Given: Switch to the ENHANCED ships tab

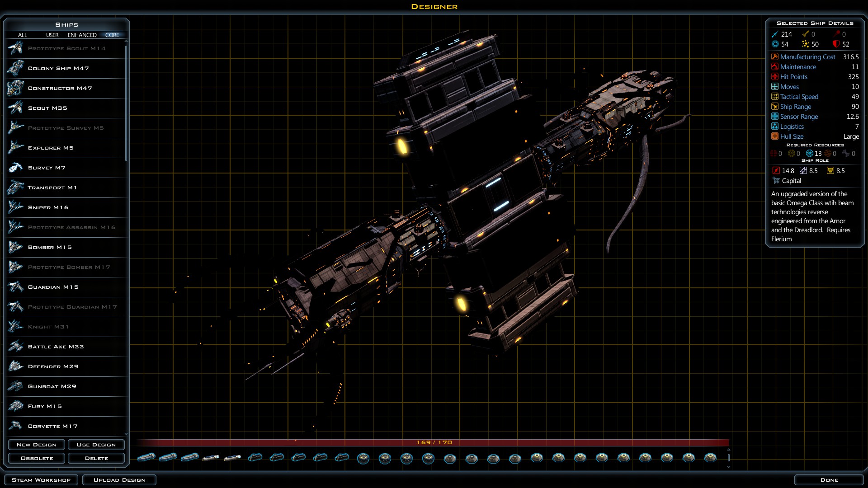Looking at the screenshot, I should [82, 35].
